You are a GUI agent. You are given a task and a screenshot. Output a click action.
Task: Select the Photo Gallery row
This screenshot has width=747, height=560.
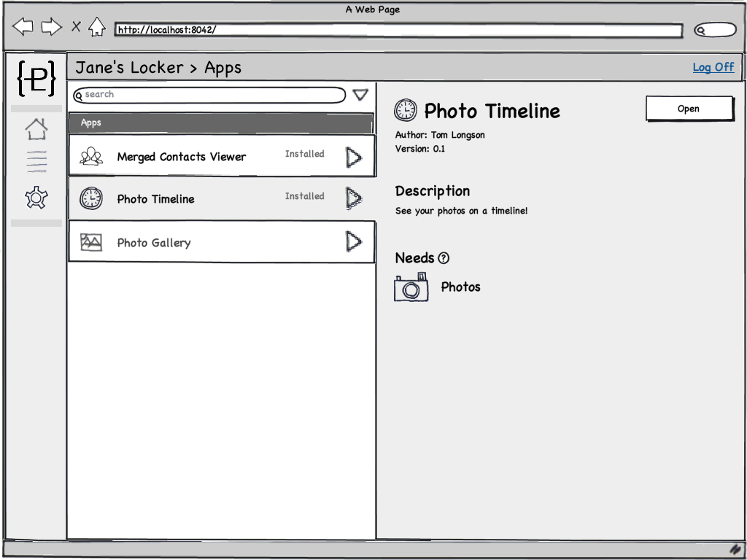pos(222,241)
